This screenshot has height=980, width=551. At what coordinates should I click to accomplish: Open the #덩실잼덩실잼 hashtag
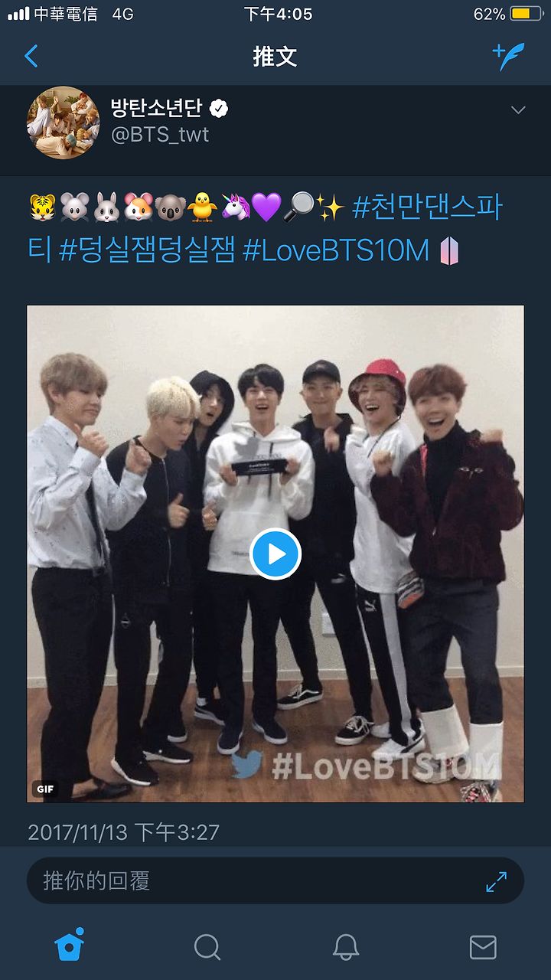148,250
